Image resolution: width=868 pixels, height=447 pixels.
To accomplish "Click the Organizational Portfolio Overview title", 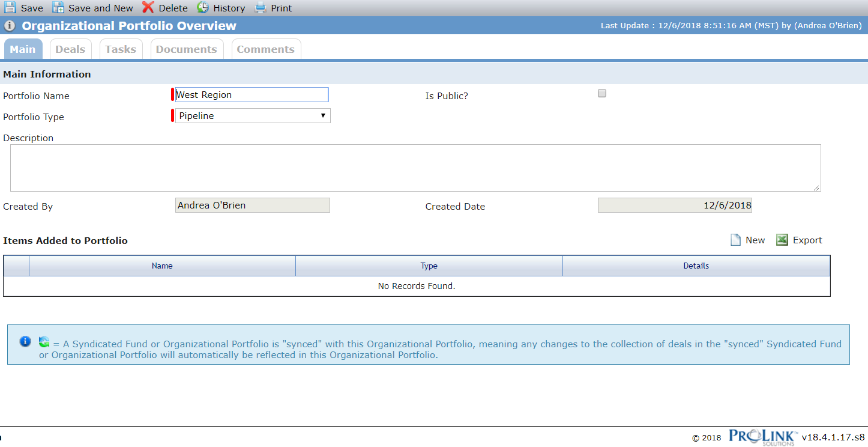I will click(129, 26).
